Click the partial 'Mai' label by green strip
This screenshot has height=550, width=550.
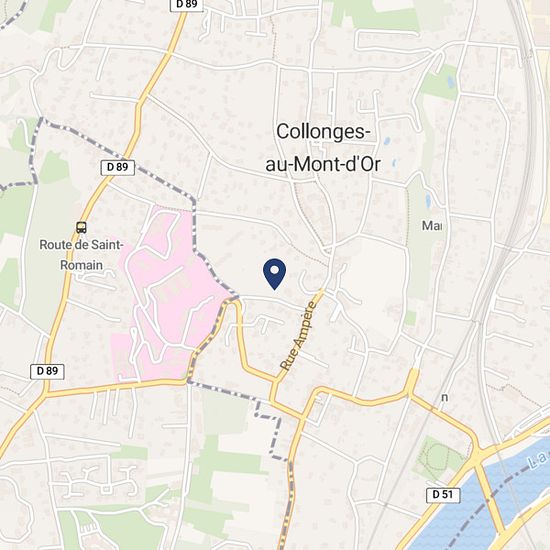pyautogui.click(x=432, y=226)
